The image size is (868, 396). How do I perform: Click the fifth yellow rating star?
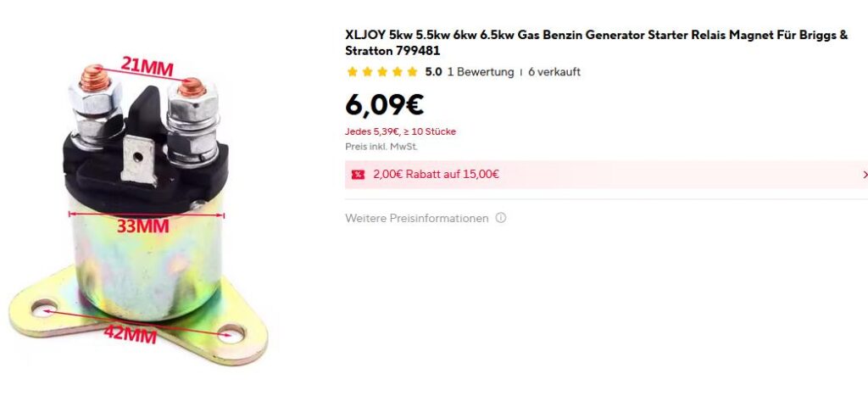tap(412, 72)
